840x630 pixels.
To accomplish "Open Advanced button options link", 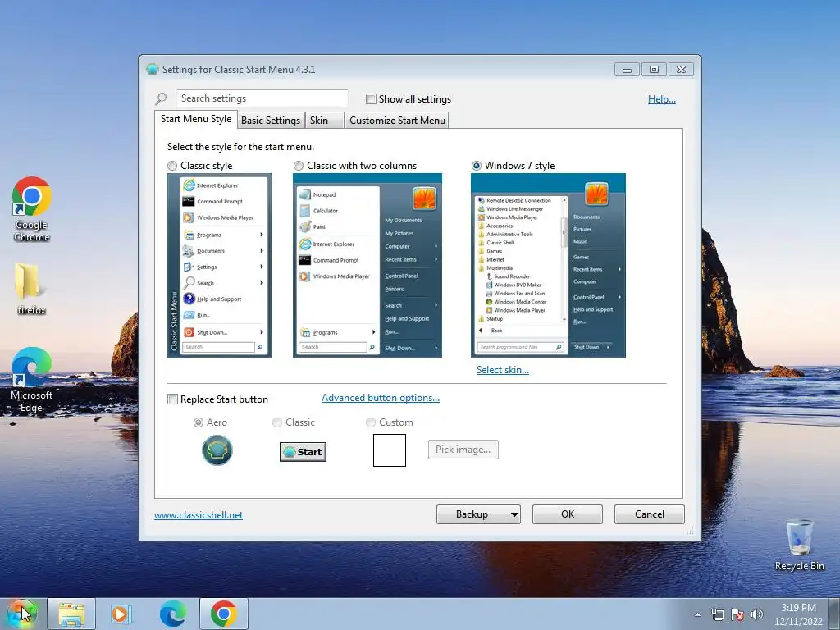I will 381,398.
